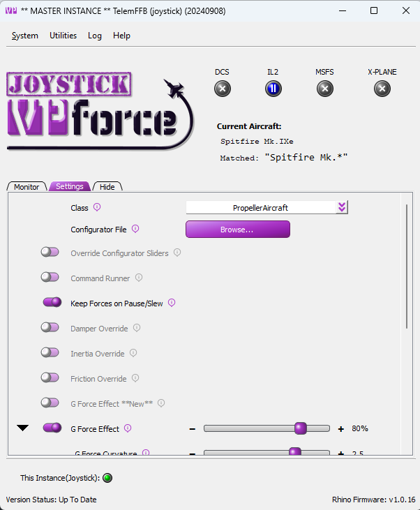Click the 80% G Force Effect value
Viewport: 420px width, 510px height.
pyautogui.click(x=360, y=428)
